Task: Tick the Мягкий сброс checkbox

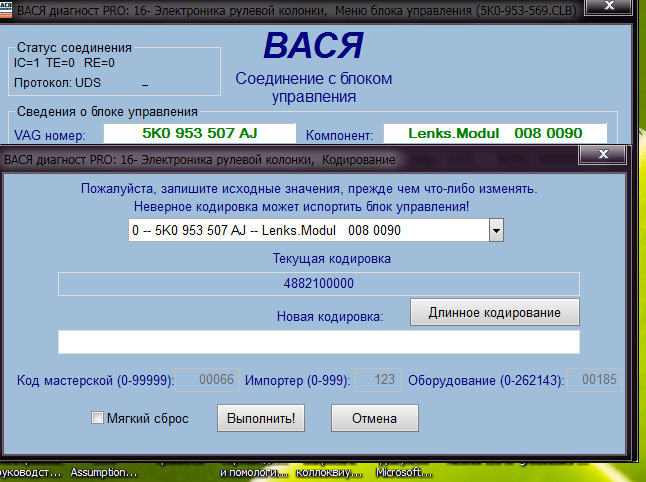Action: click(x=97, y=418)
